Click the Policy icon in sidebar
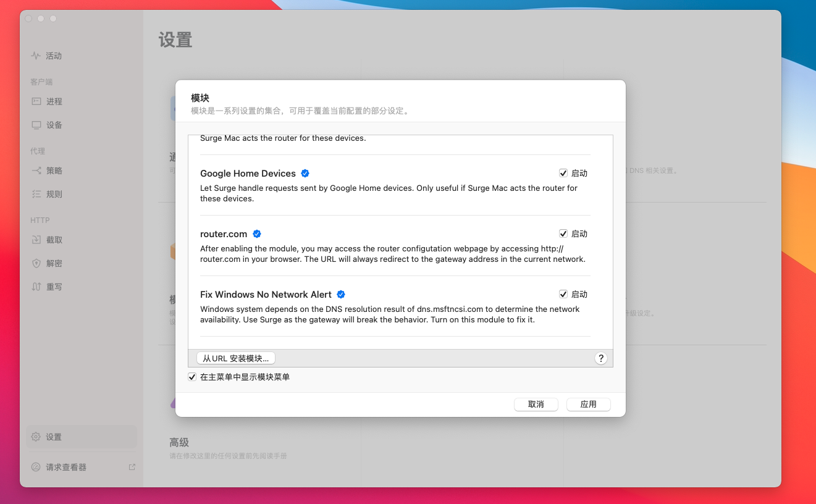The image size is (816, 504). [36, 170]
